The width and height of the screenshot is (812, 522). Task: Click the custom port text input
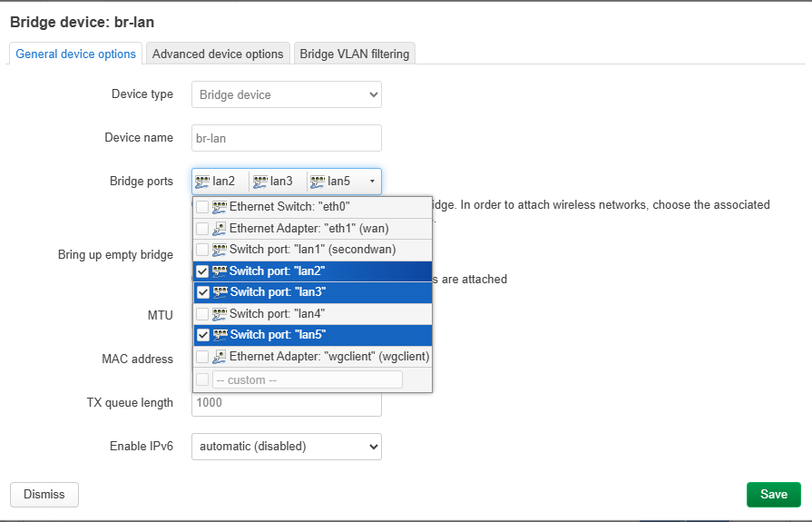pos(307,380)
